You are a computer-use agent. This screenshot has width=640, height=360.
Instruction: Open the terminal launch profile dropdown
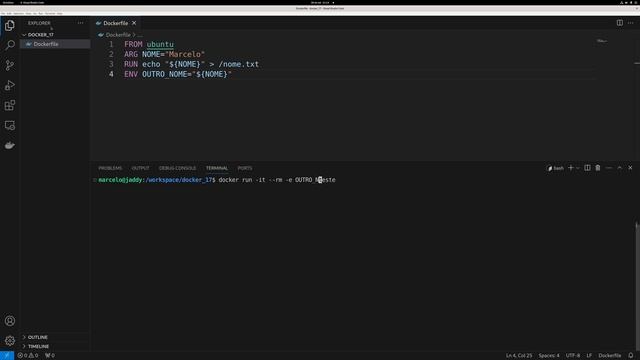(x=578, y=168)
